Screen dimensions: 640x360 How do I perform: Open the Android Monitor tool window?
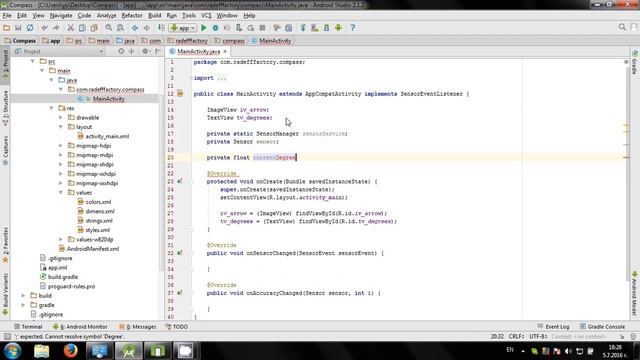tap(80, 327)
